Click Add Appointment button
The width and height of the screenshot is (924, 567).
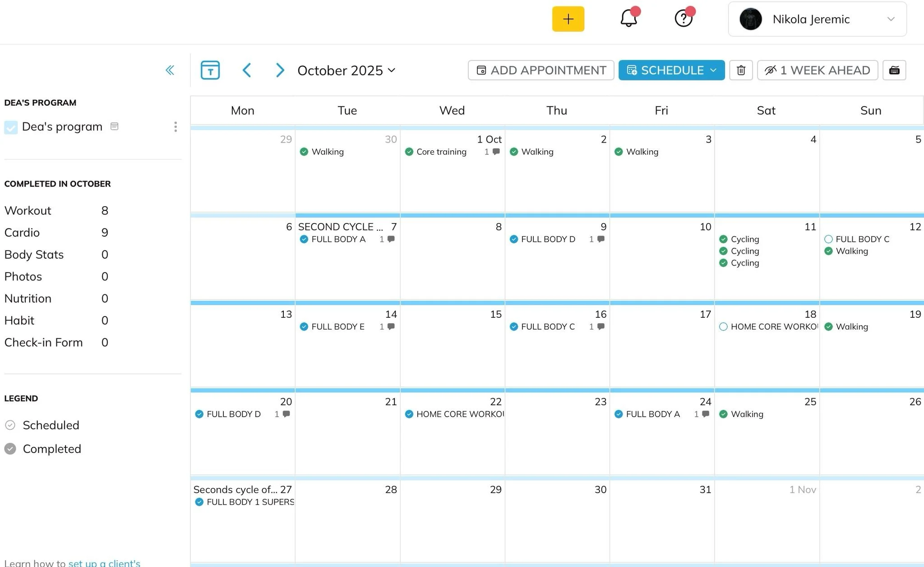click(541, 70)
